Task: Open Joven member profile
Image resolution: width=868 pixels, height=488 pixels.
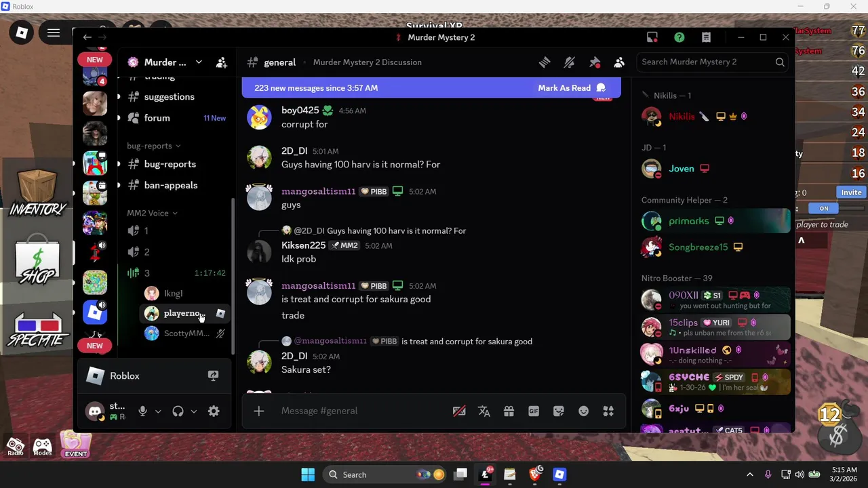Action: click(x=715, y=169)
